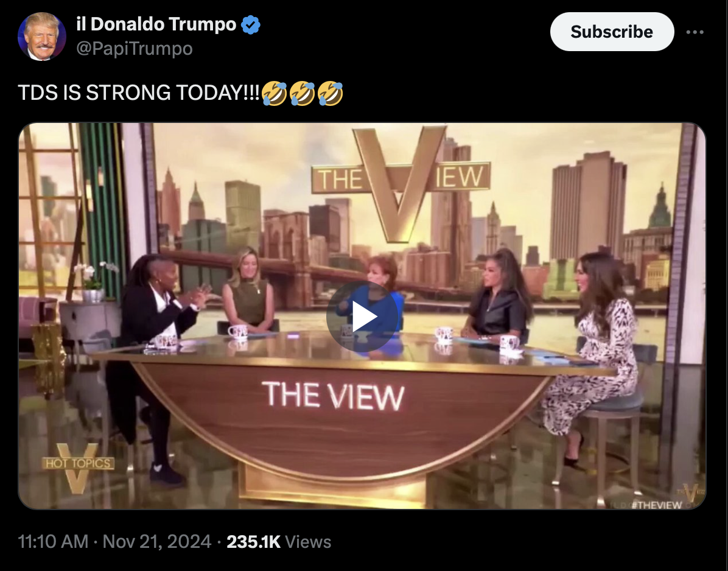This screenshot has width=728, height=571.
Task: Click the TDS IS STRONG TODAY text
Action: pos(138,93)
